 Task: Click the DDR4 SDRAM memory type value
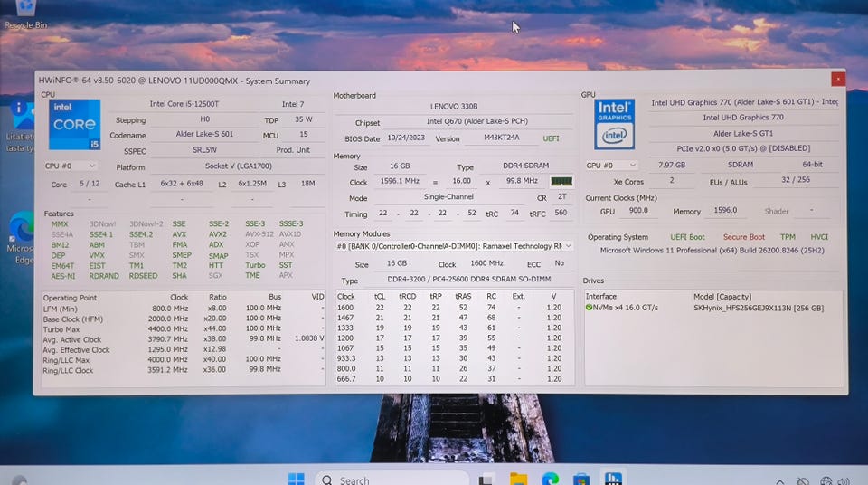[x=526, y=166]
